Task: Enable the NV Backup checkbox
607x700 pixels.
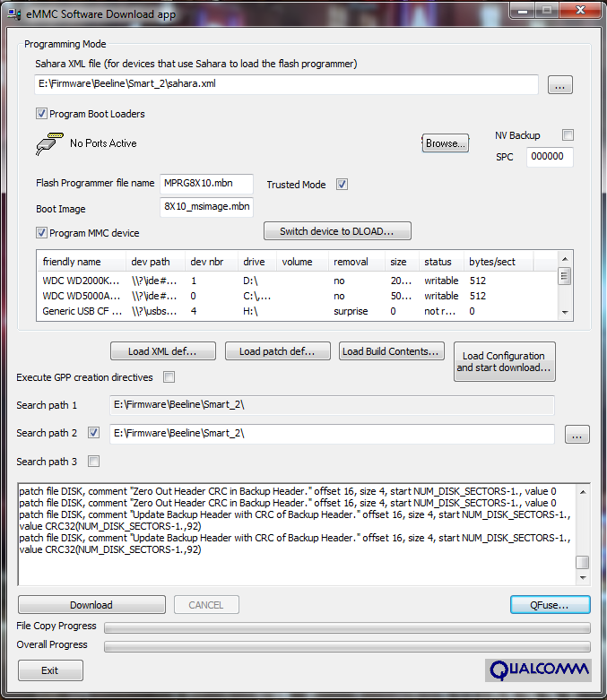Action: click(x=567, y=135)
